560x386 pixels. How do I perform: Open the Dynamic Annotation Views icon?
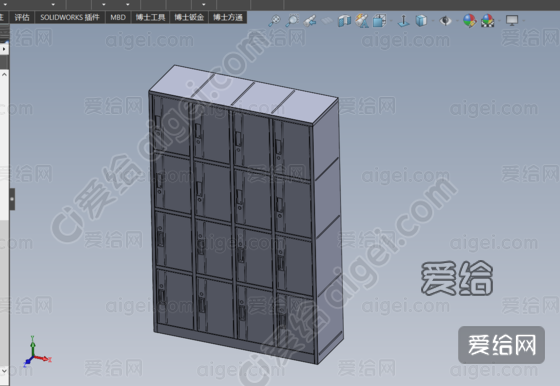(362, 21)
